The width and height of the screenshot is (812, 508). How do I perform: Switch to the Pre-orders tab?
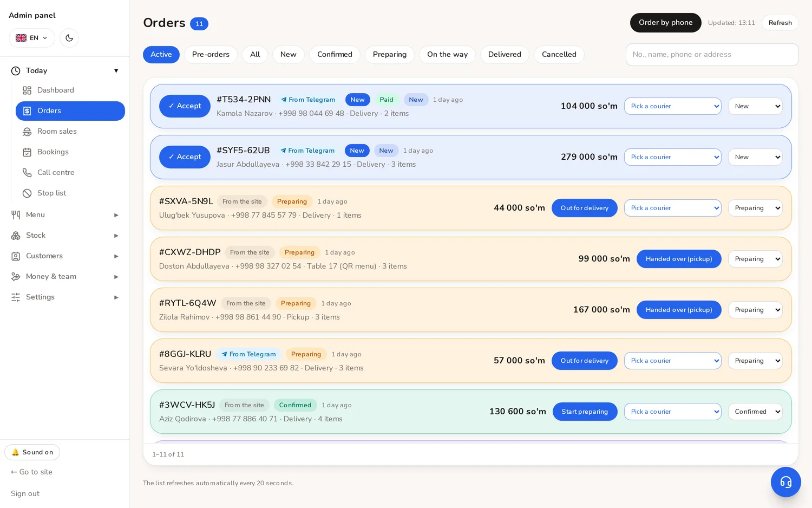211,55
